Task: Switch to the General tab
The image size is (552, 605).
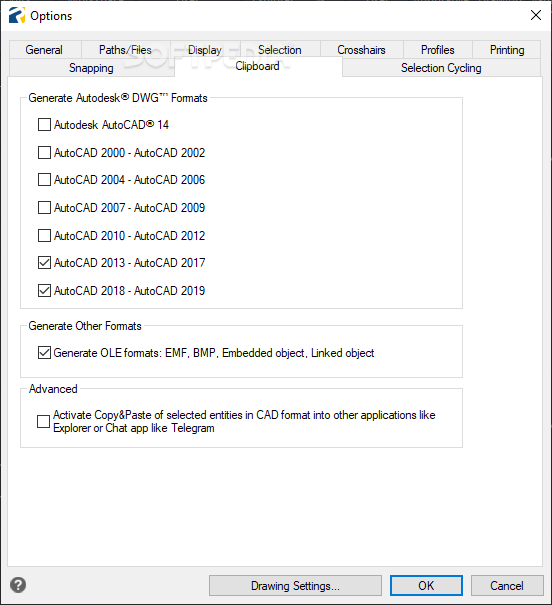Action: pos(44,50)
